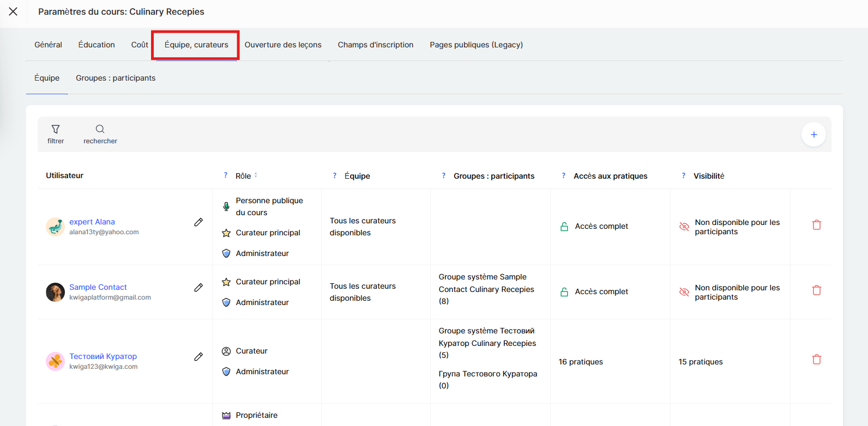Open the filter (filtrer) funnel icon
Screen dimensions: 868x426
[55, 129]
